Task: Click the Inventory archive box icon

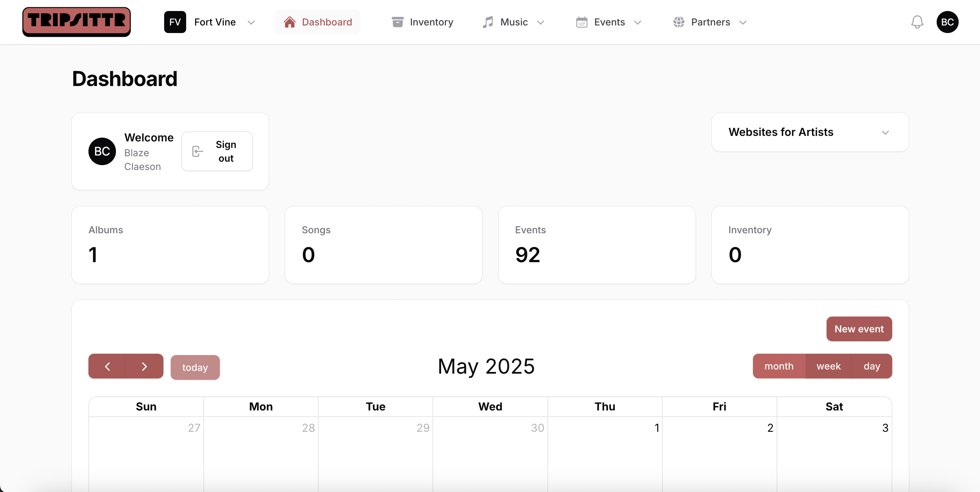Action: tap(397, 22)
